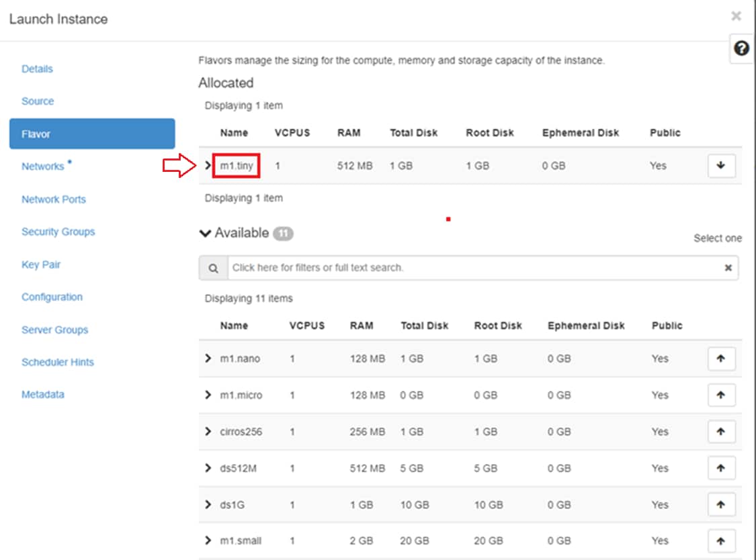
Task: Open the Network Ports step
Action: (x=54, y=199)
